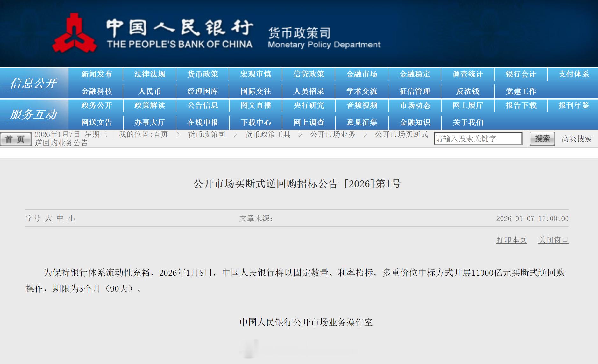Viewport: 598px width, 364px height.
Task: Follow the 首页 breadcrumb link
Action: coord(161,134)
